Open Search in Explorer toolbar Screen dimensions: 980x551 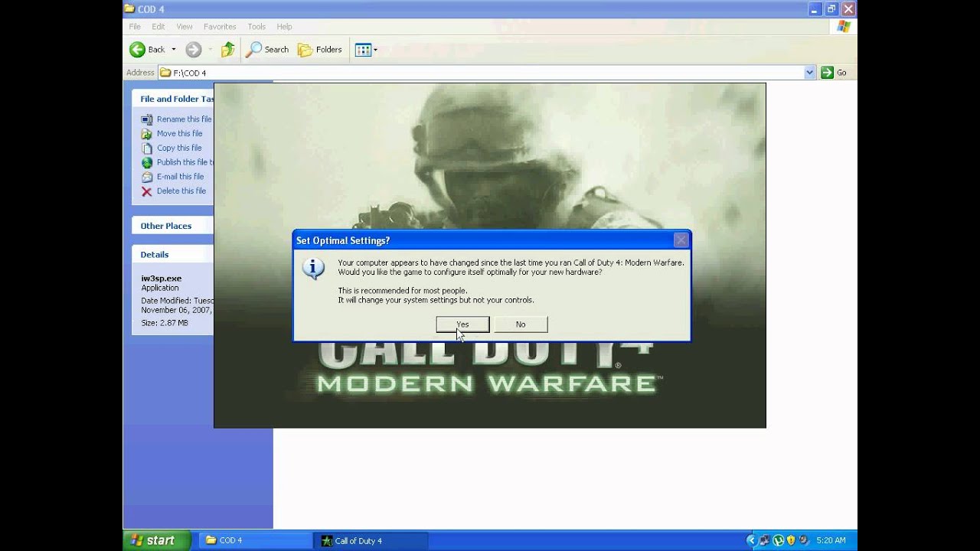(267, 50)
